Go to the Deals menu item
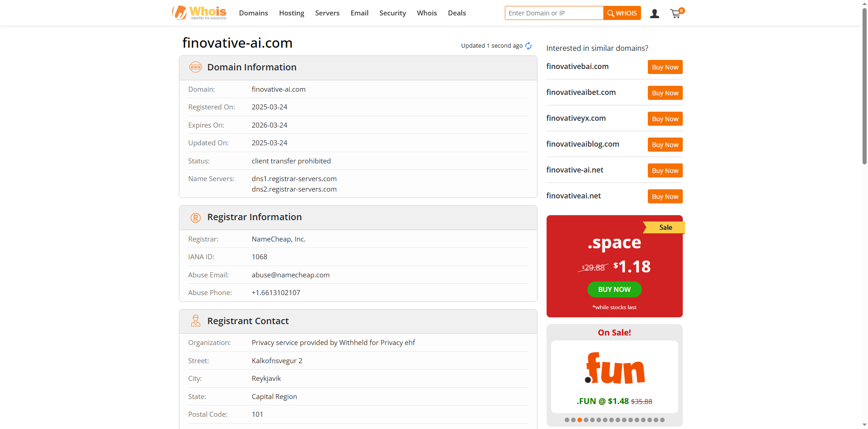 457,13
